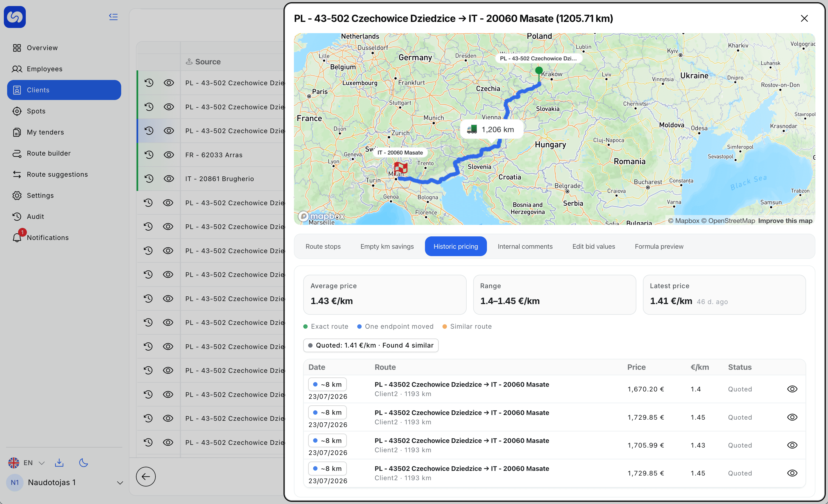This screenshot has width=828, height=504.
Task: Click the IT - 20060 Masate map label
Action: [400, 153]
